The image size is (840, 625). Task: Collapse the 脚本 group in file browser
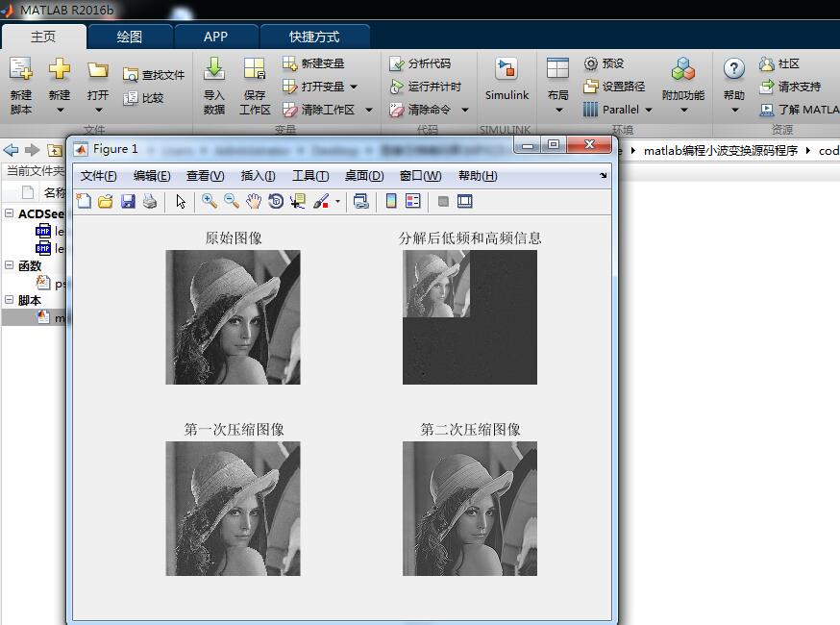coord(9,300)
